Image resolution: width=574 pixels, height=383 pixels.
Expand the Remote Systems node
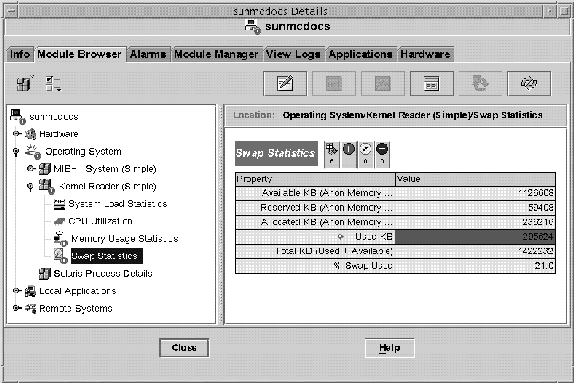[x=16, y=308]
